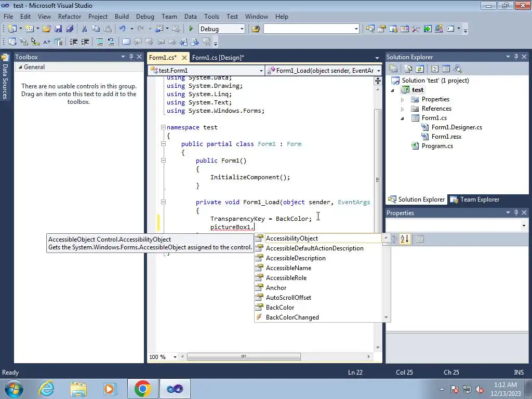Screen dimensions: 532x399
Task: Increase line indent in the text editor toolbar
Action: point(85,42)
